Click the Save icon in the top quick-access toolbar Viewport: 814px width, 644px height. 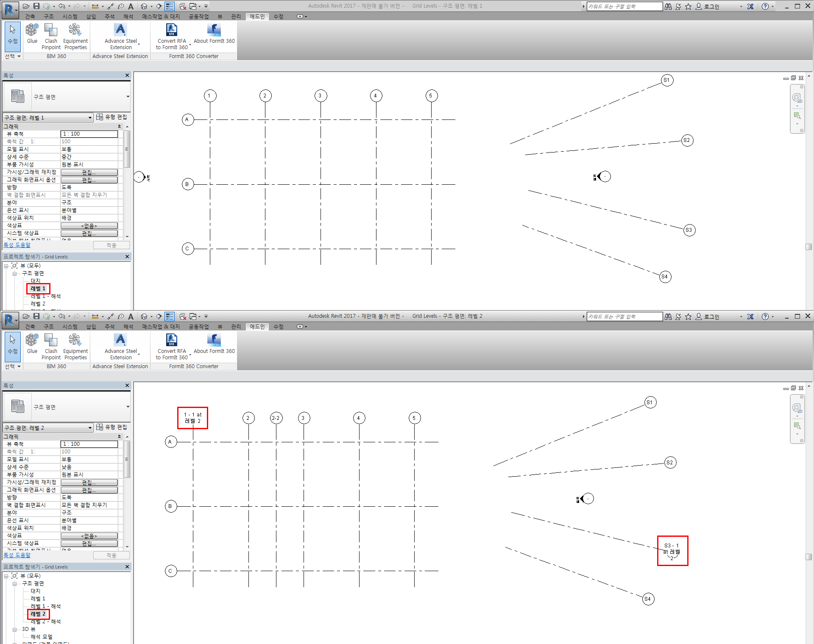point(36,6)
